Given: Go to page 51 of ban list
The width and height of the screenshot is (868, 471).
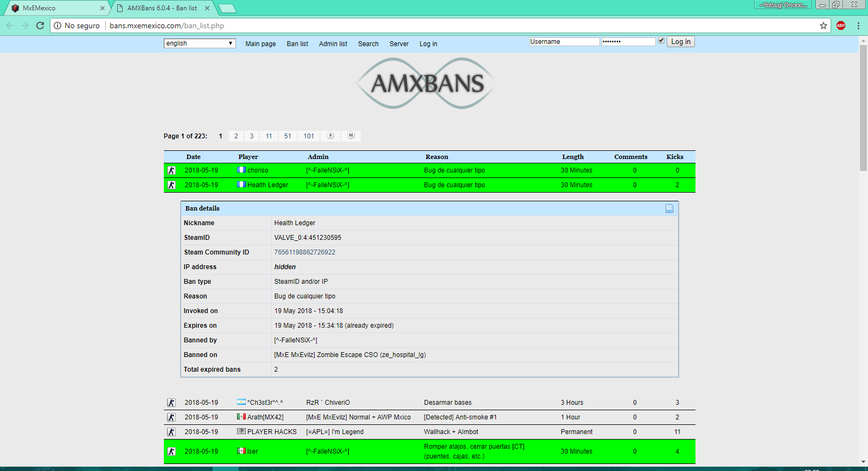Looking at the screenshot, I should point(288,136).
